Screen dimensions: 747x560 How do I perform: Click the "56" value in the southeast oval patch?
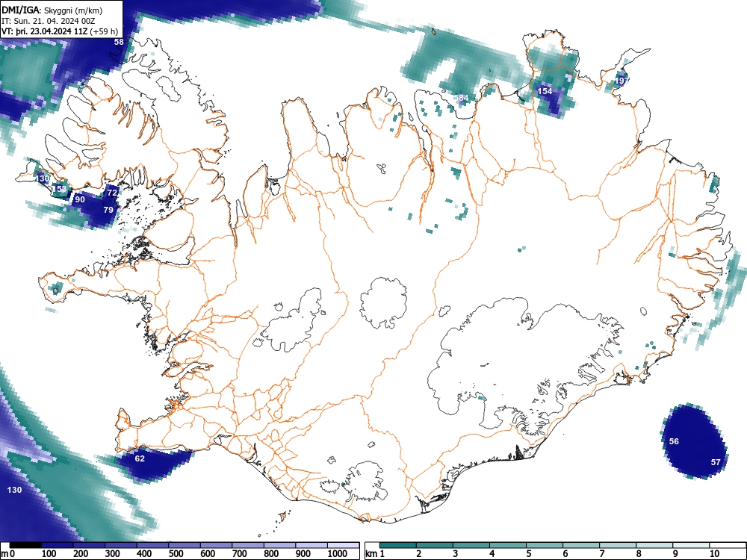point(674,441)
